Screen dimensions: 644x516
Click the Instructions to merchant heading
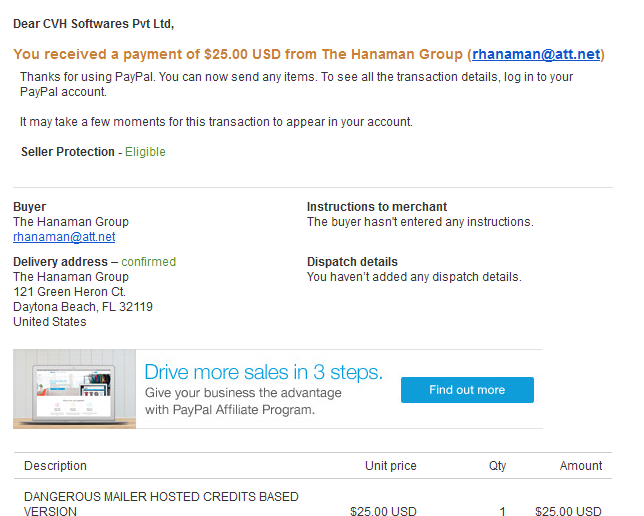coord(377,207)
